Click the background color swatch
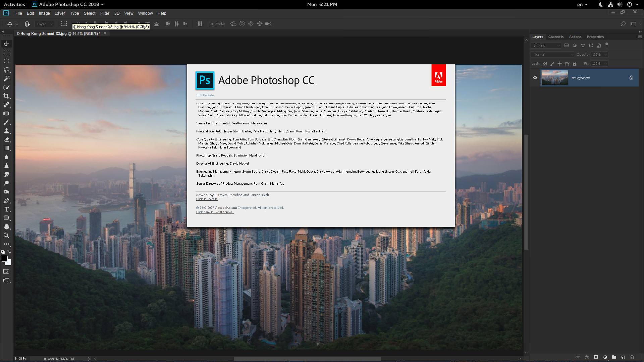 (x=9, y=263)
